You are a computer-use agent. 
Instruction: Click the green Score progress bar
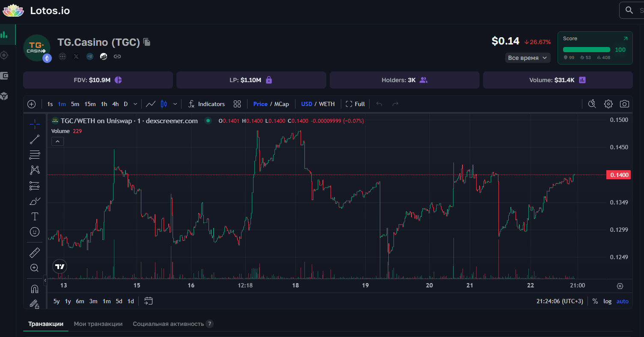(x=587, y=50)
